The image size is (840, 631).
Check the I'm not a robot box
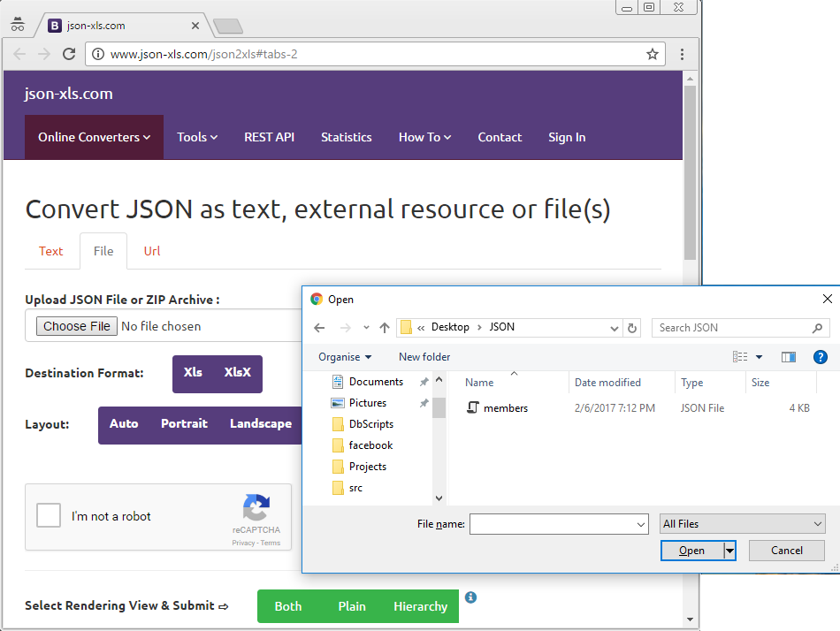(x=49, y=516)
